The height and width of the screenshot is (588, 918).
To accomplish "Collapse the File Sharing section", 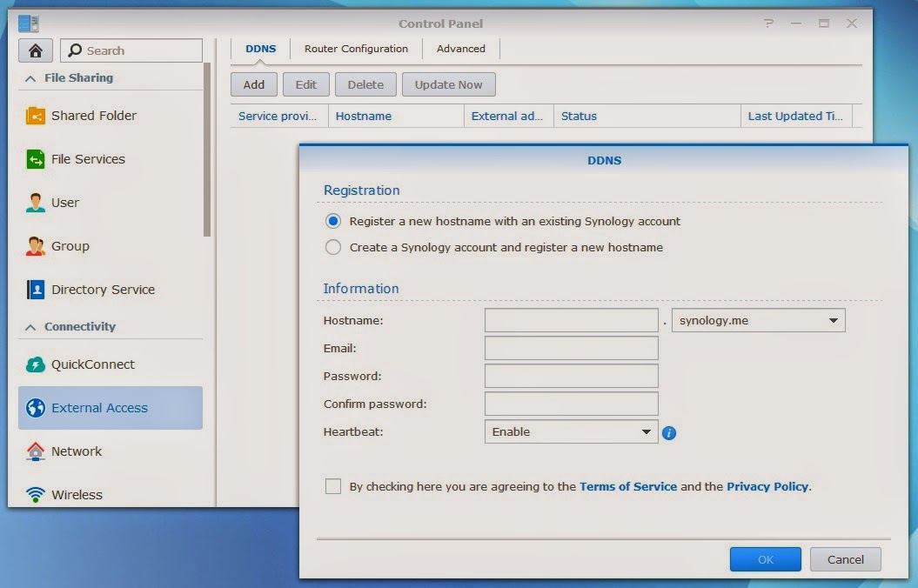I will click(x=30, y=78).
